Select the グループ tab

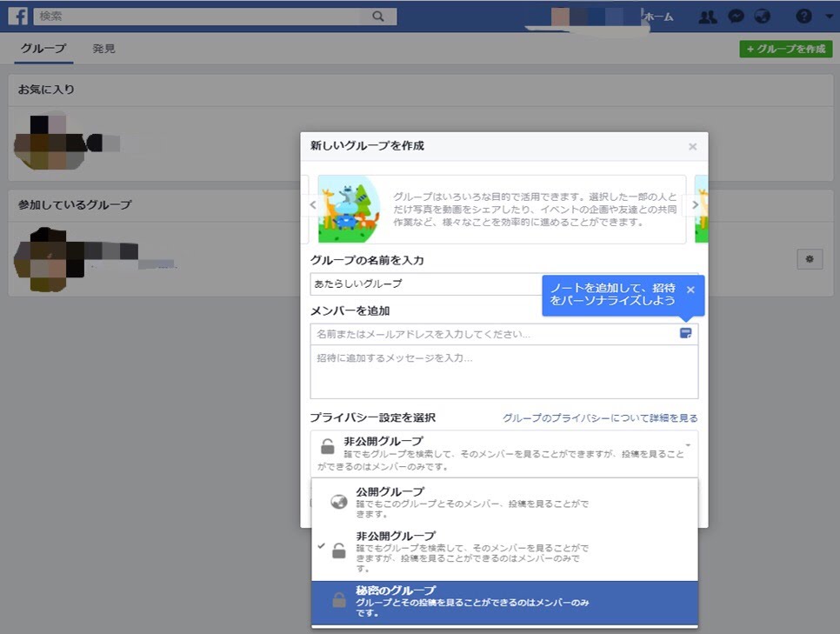43,49
